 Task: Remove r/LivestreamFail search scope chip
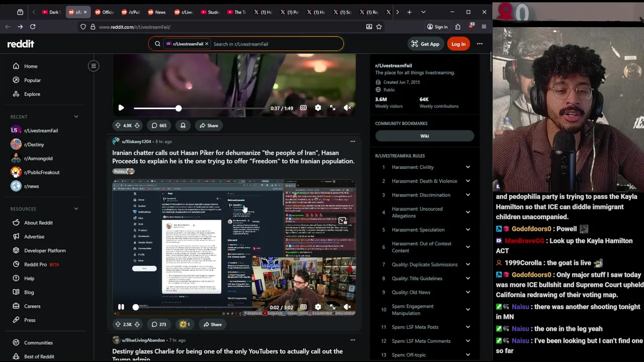pyautogui.click(x=206, y=44)
